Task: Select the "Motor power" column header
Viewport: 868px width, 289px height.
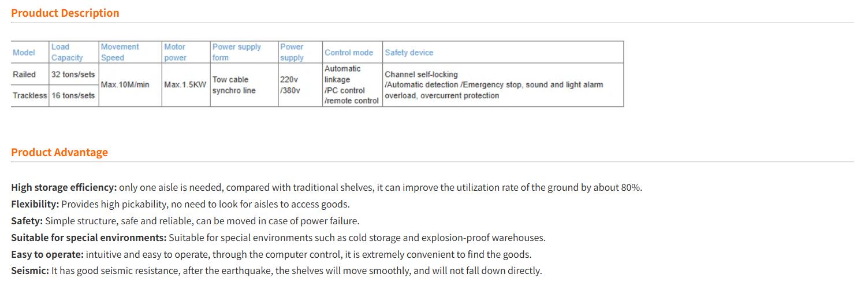Action: tap(175, 52)
